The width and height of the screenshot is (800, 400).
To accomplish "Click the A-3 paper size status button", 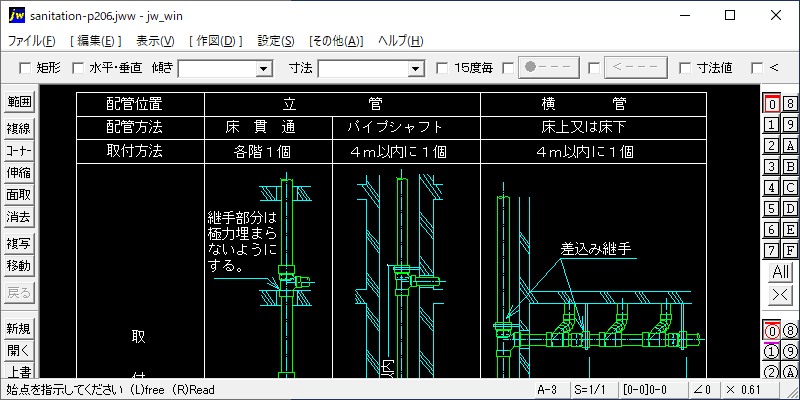I will click(x=553, y=390).
